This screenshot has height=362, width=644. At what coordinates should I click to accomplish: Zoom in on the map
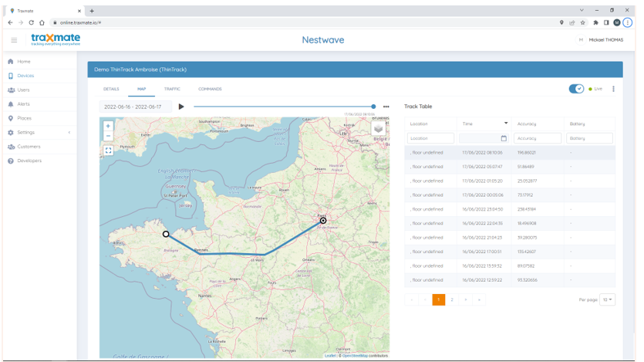(108, 126)
